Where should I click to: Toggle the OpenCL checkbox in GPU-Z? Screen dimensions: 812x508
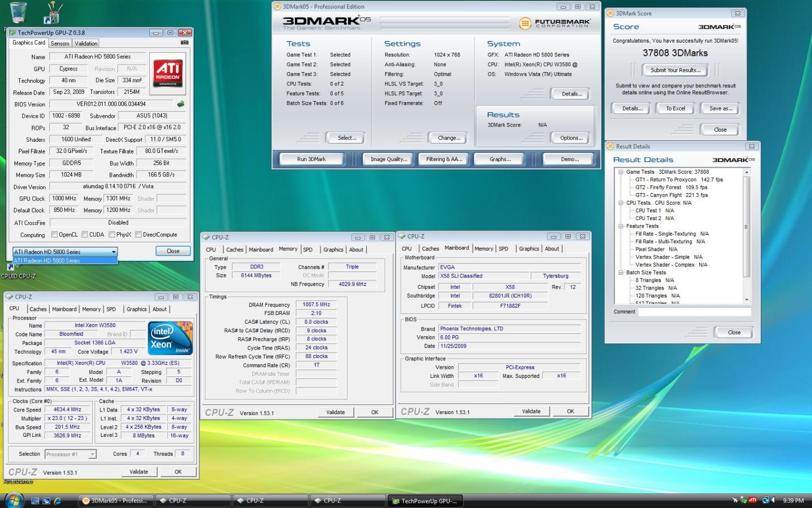54,235
